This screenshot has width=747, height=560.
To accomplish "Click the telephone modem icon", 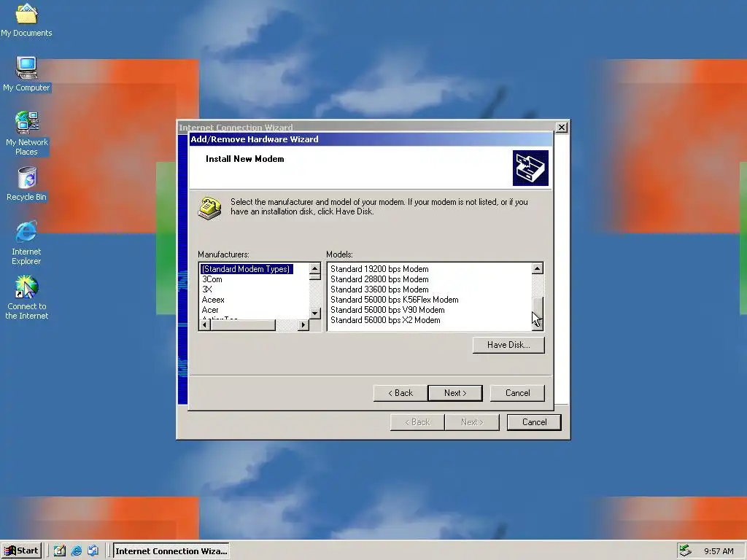I will (x=209, y=208).
